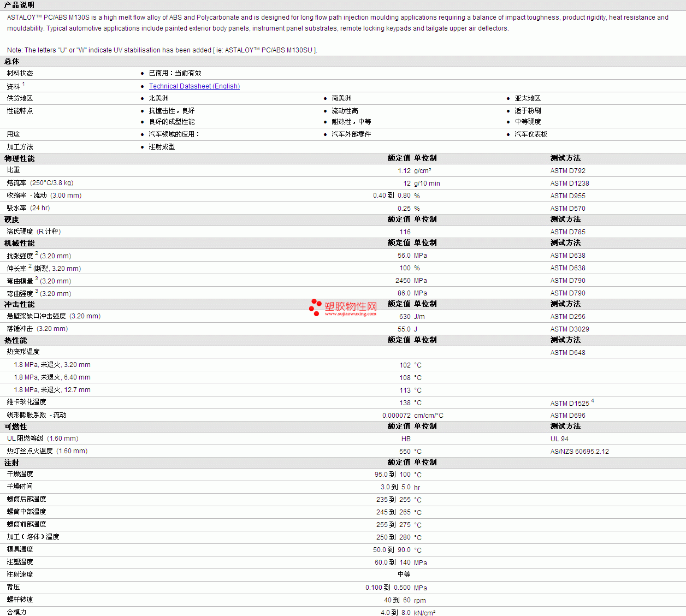Select the 螺筒后部温度 row label

click(26, 499)
